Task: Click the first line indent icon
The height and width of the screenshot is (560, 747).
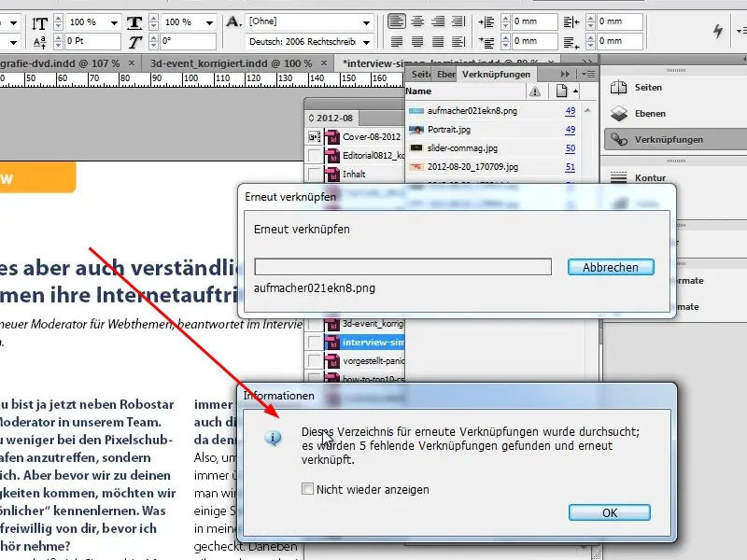Action: click(x=486, y=42)
